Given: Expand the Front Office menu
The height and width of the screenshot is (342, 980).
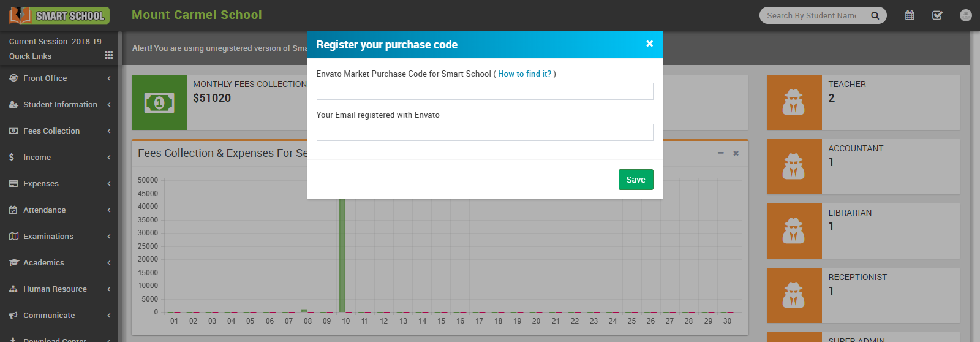Looking at the screenshot, I should click(x=59, y=78).
